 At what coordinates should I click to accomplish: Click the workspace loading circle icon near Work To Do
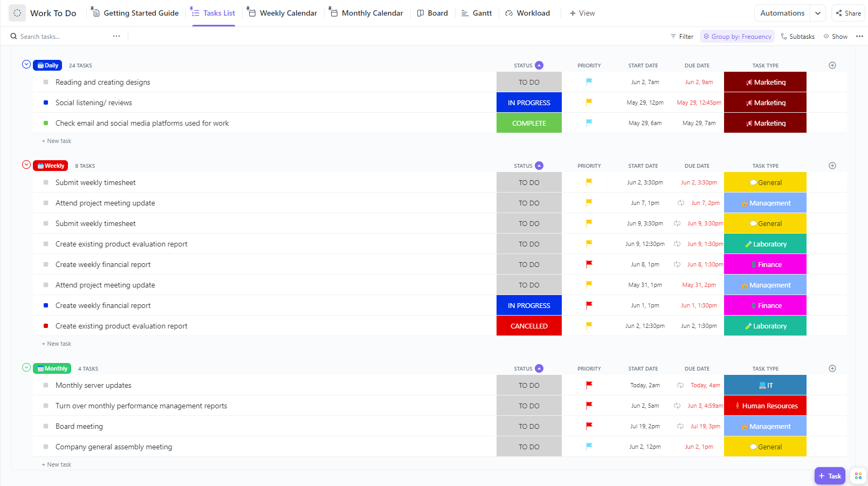tap(17, 13)
